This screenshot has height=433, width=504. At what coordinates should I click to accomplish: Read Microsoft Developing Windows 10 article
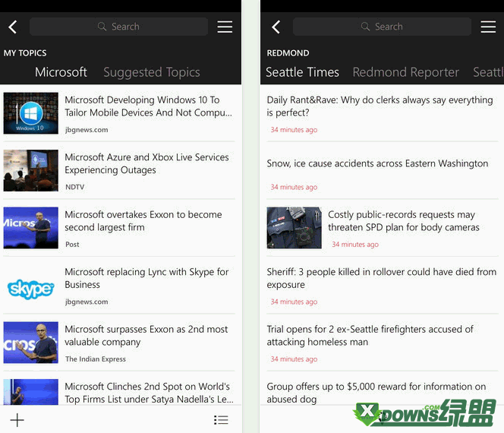pyautogui.click(x=148, y=106)
